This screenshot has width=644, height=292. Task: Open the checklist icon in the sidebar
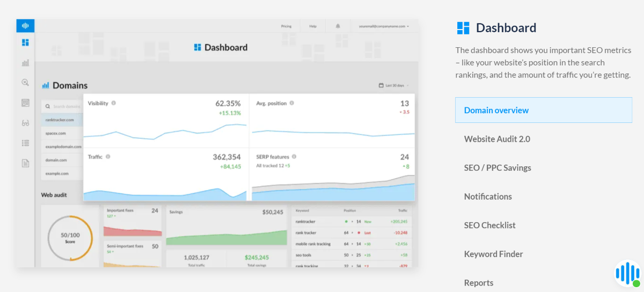[25, 143]
